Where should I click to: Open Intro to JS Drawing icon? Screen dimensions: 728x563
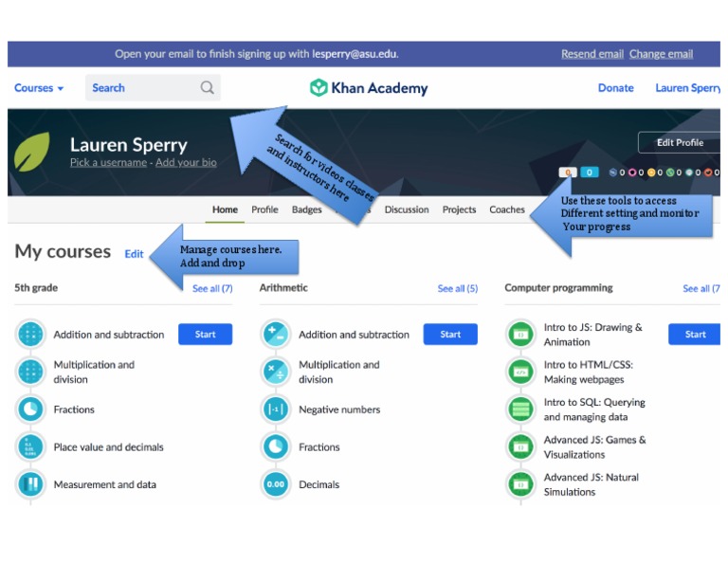(x=521, y=335)
